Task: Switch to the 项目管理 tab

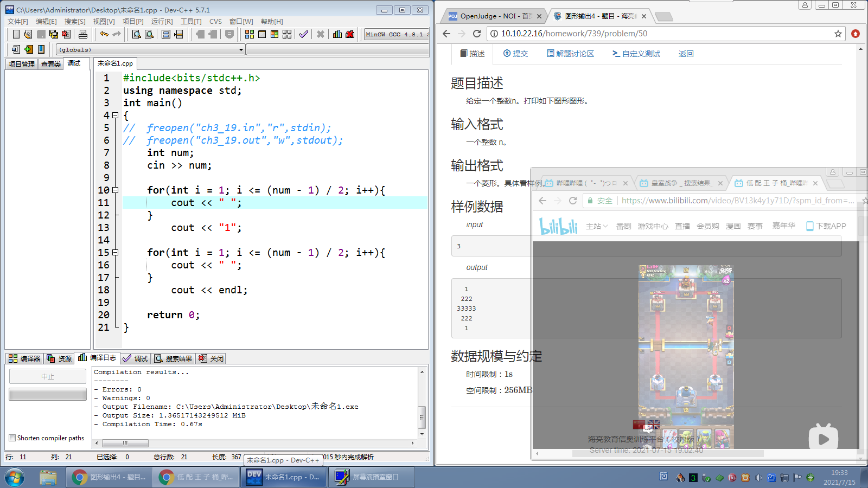Action: click(22, 64)
